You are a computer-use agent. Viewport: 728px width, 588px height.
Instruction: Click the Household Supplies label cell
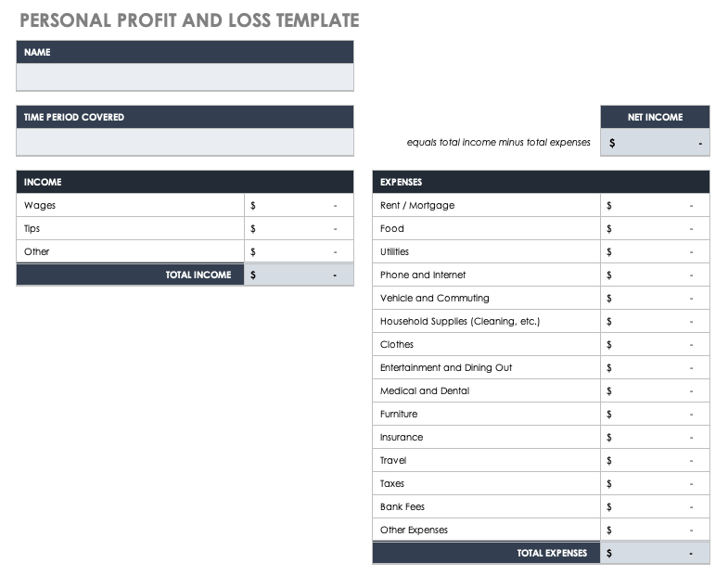point(486,322)
